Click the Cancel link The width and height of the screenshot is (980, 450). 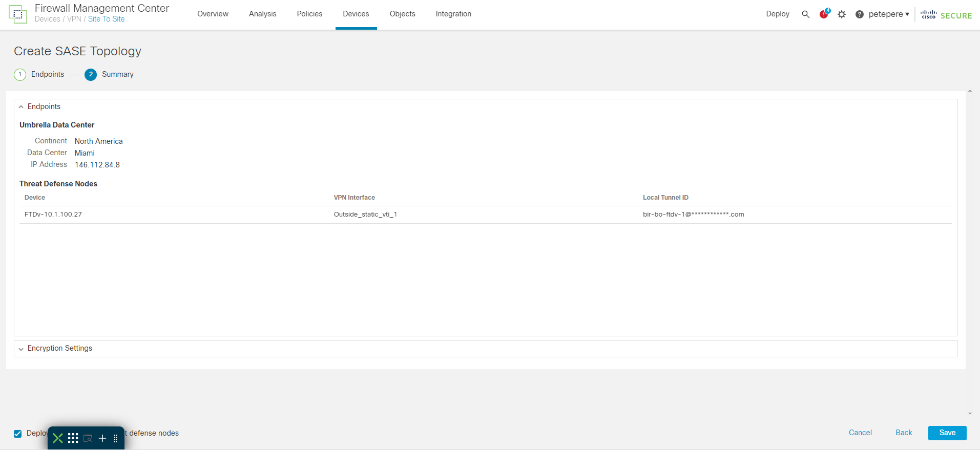(860, 433)
